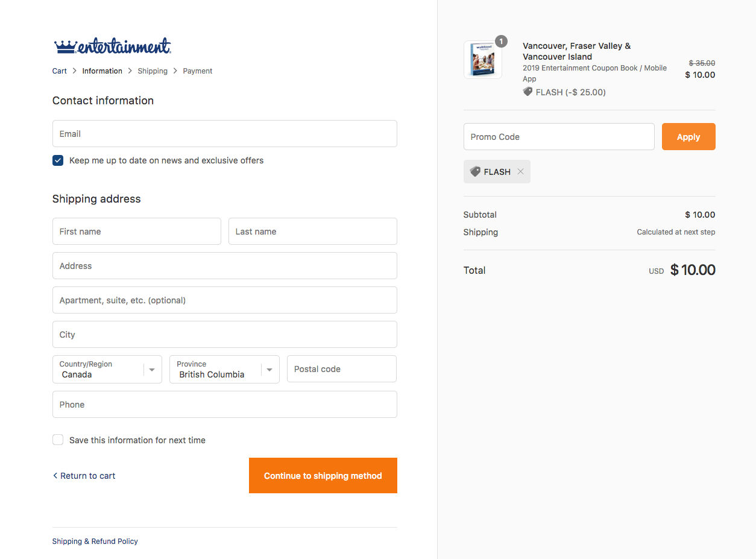Click the coupon book product thumbnail

pos(482,60)
